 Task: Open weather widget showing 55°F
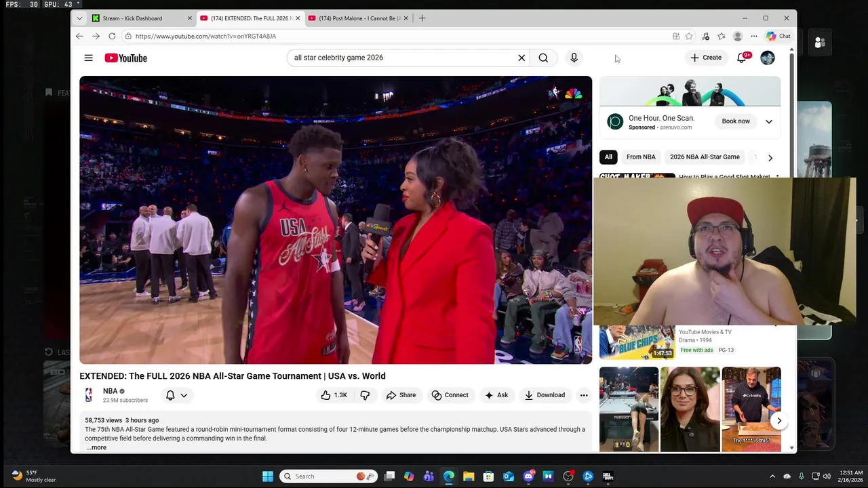pos(34,476)
